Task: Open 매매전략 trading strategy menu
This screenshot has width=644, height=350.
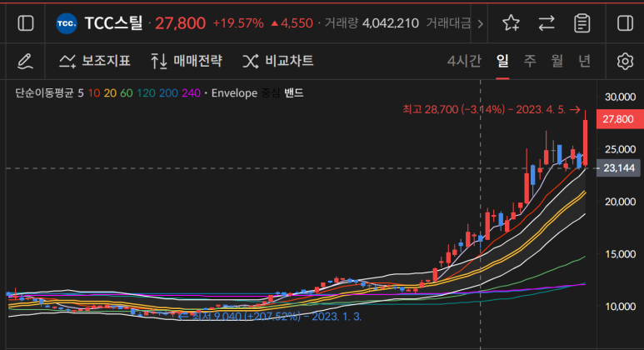Action: pos(187,61)
